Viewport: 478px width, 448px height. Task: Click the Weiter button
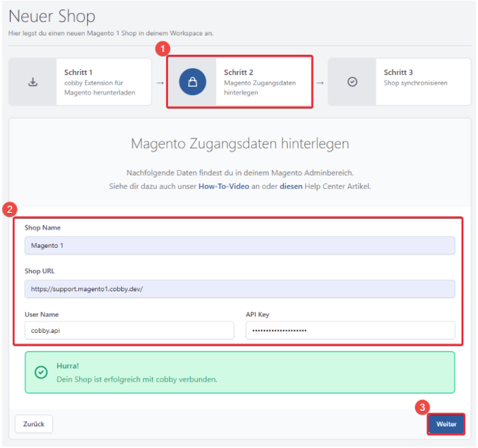(447, 424)
